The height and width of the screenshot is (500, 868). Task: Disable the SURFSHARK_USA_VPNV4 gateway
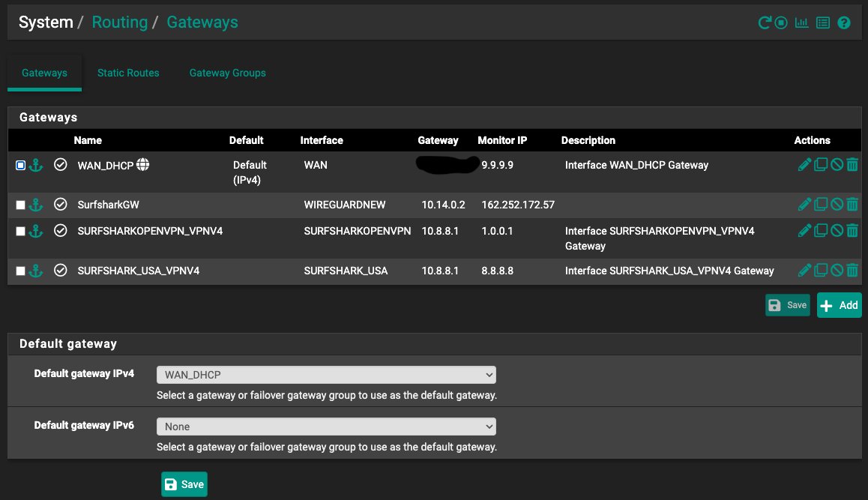click(x=837, y=270)
